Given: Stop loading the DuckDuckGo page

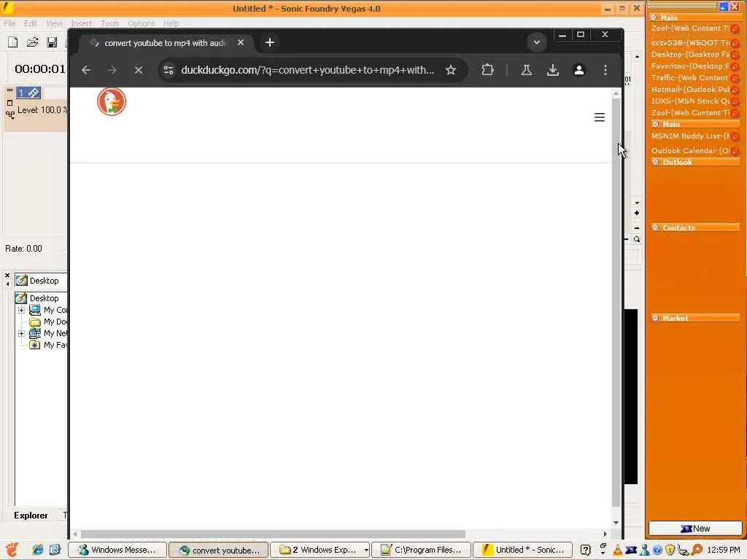Looking at the screenshot, I should pyautogui.click(x=139, y=70).
